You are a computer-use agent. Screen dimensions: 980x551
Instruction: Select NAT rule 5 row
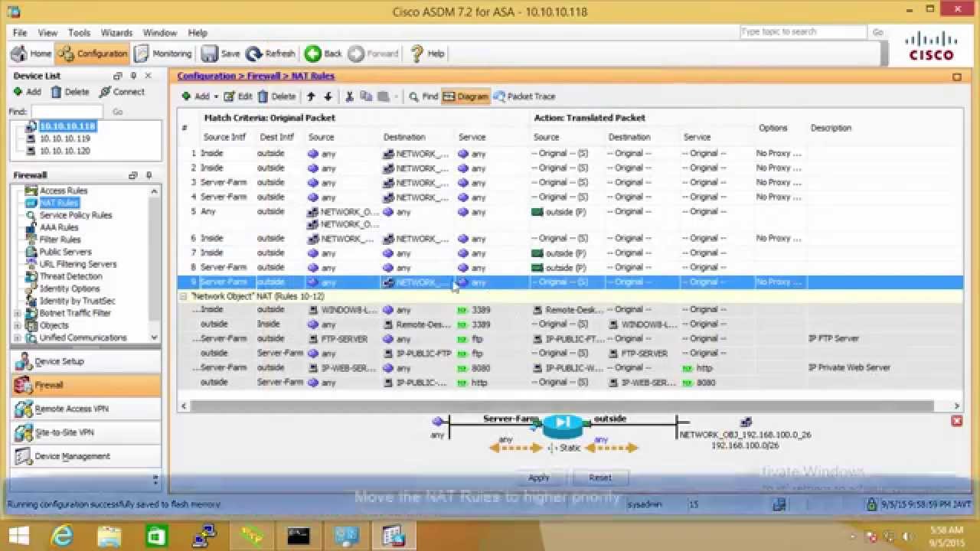[x=570, y=218]
